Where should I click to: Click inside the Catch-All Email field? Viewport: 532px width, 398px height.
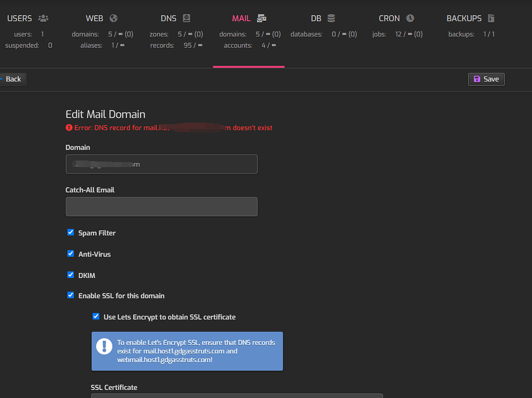[x=161, y=206]
